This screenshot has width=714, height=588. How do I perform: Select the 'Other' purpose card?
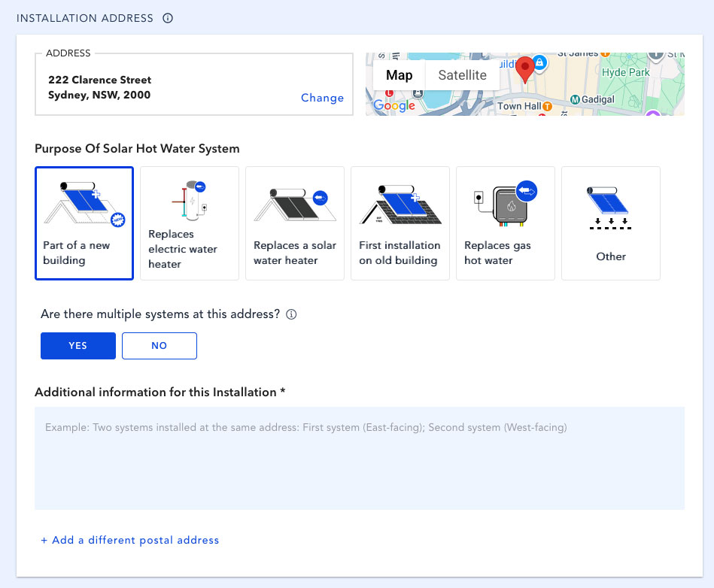(x=611, y=223)
